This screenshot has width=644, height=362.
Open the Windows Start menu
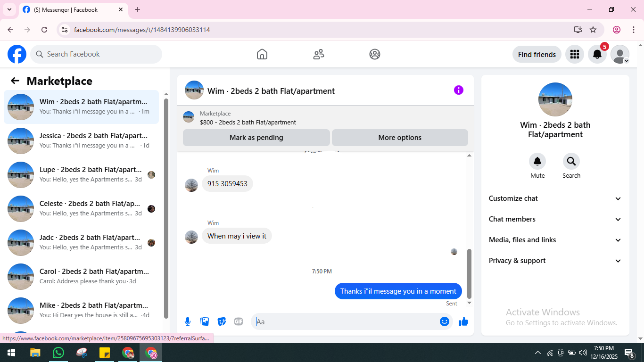[11, 353]
